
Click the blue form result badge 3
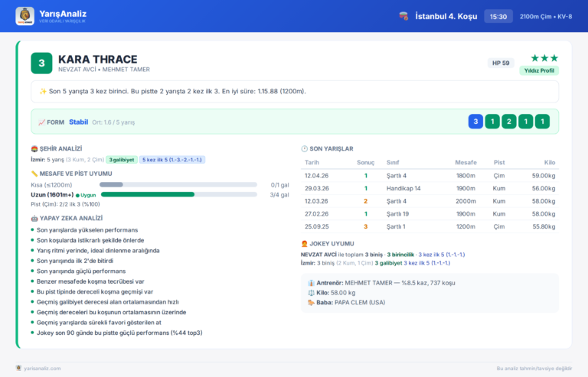pos(475,122)
